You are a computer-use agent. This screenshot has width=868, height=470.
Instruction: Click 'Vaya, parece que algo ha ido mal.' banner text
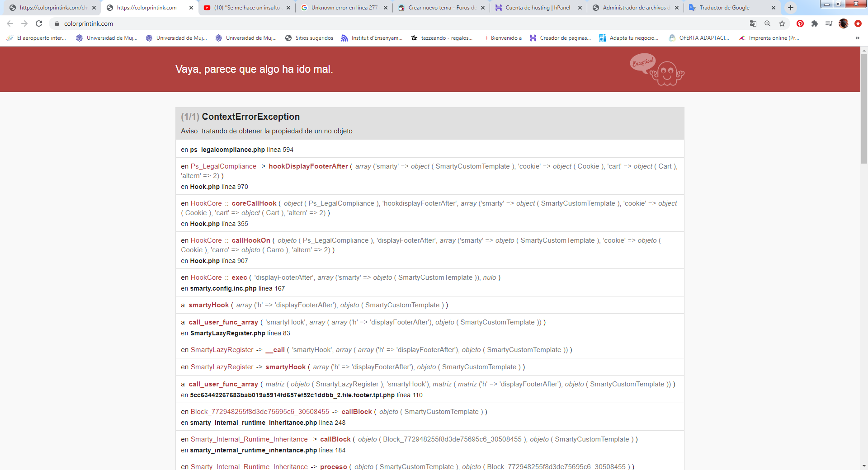(x=254, y=69)
